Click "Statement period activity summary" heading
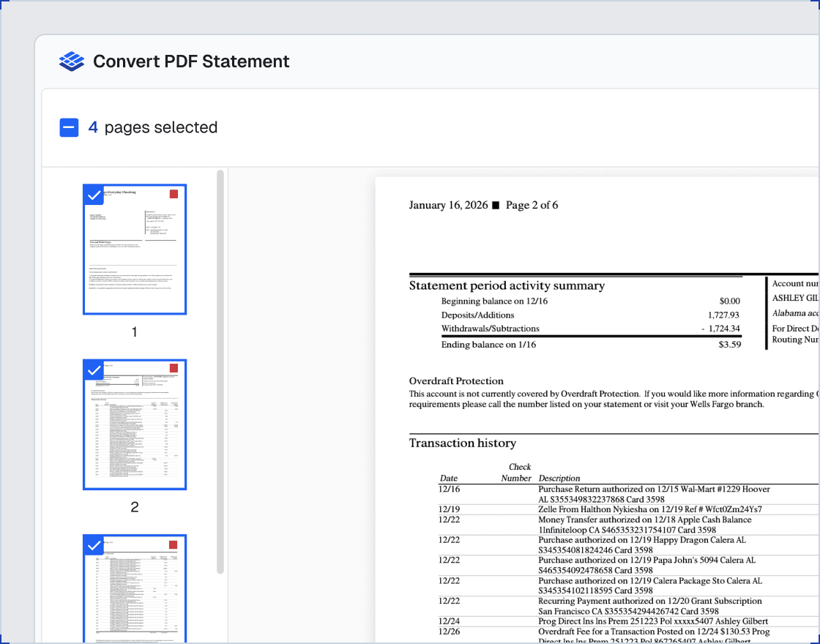The width and height of the screenshot is (820, 644). pyautogui.click(x=507, y=285)
